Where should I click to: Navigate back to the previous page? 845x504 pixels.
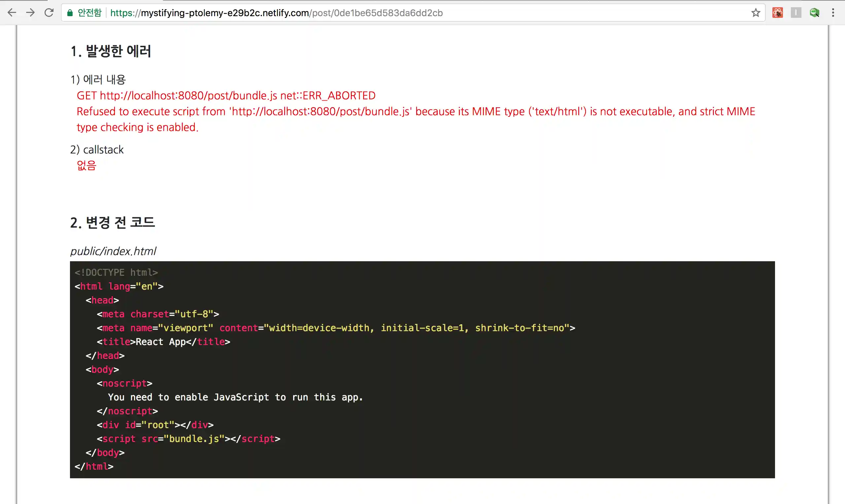pos(12,13)
